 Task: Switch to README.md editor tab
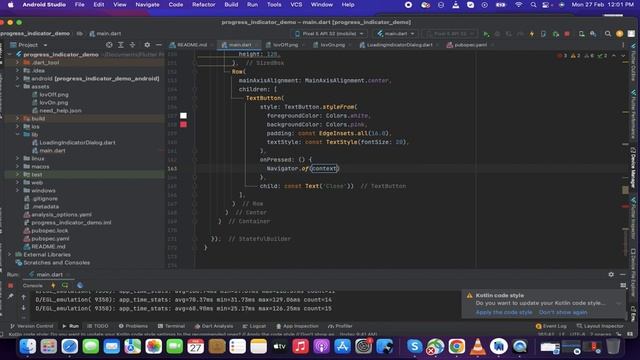coord(189,45)
